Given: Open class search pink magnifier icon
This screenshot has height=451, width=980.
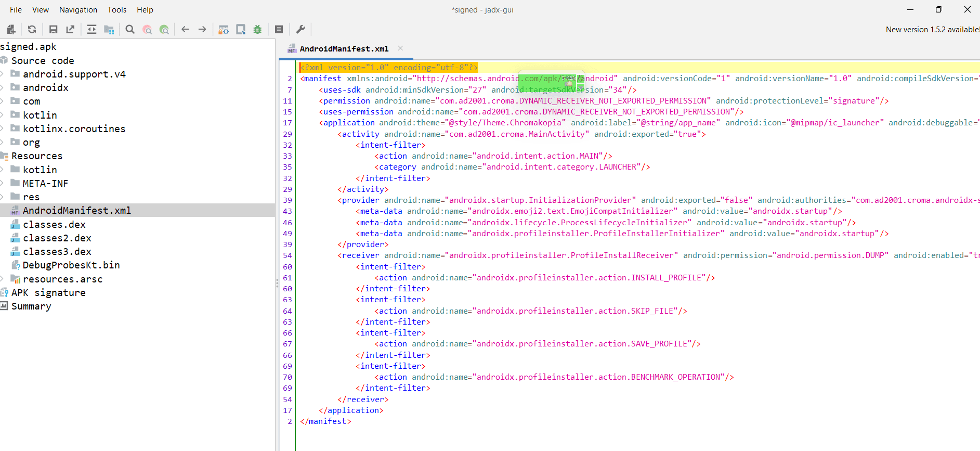Looking at the screenshot, I should tap(147, 30).
